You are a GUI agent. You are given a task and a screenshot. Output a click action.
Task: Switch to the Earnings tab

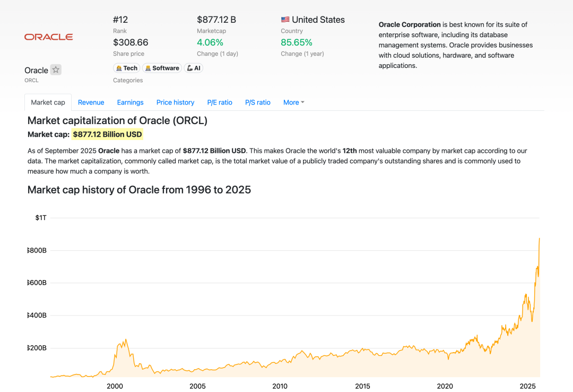click(x=130, y=102)
